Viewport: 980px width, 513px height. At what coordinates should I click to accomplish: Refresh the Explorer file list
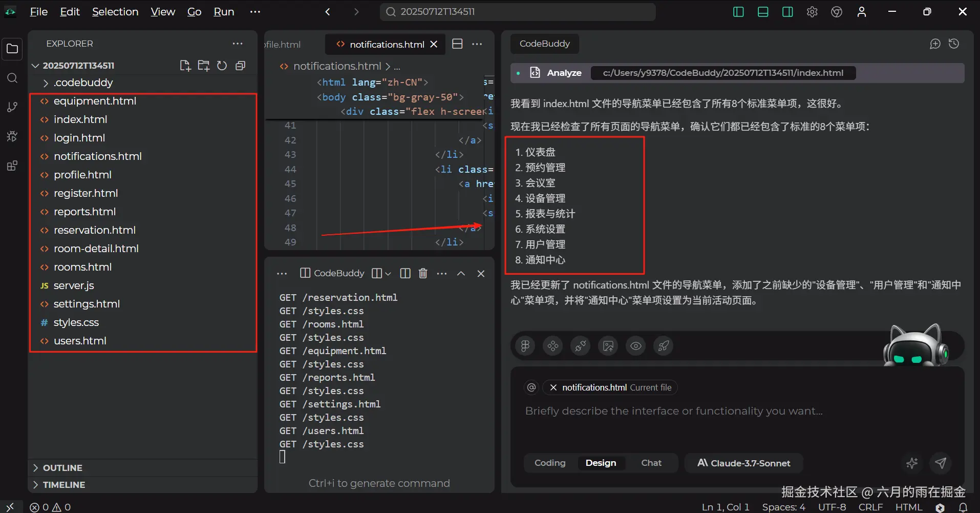[x=222, y=66]
